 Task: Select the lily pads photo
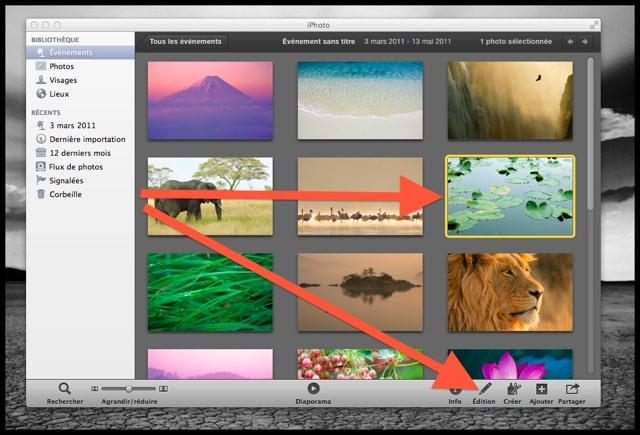click(510, 196)
